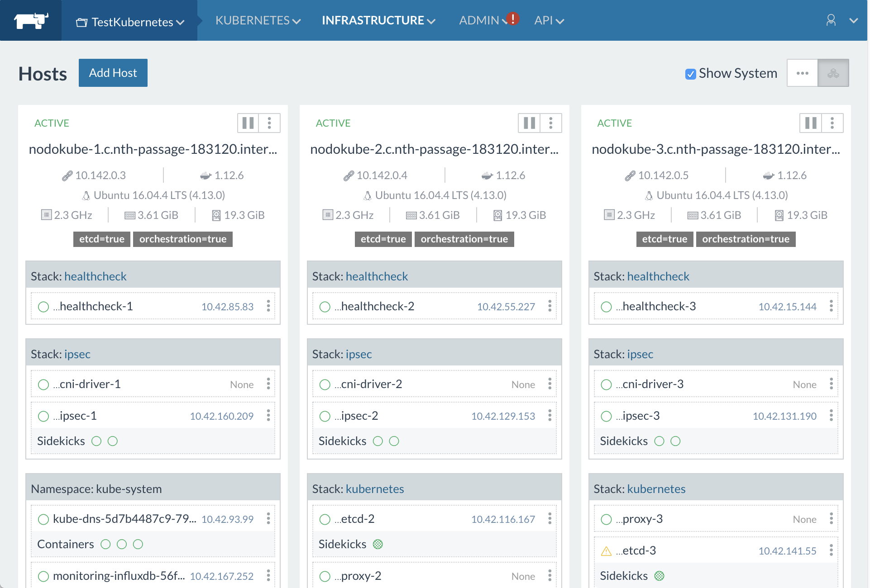Open the INFRASTRUCTURE menu dropdown
The image size is (870, 588).
[378, 20]
